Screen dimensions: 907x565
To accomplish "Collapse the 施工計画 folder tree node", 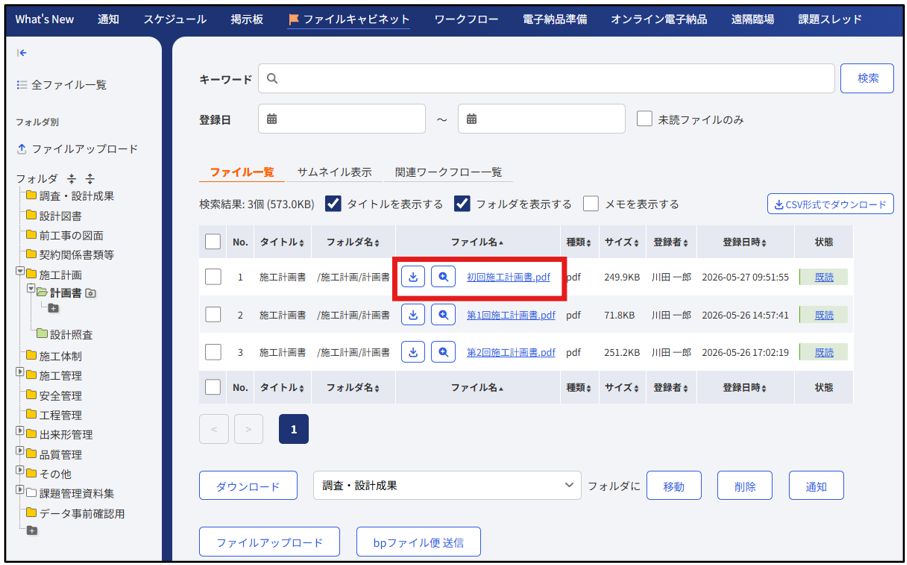I will [x=20, y=271].
